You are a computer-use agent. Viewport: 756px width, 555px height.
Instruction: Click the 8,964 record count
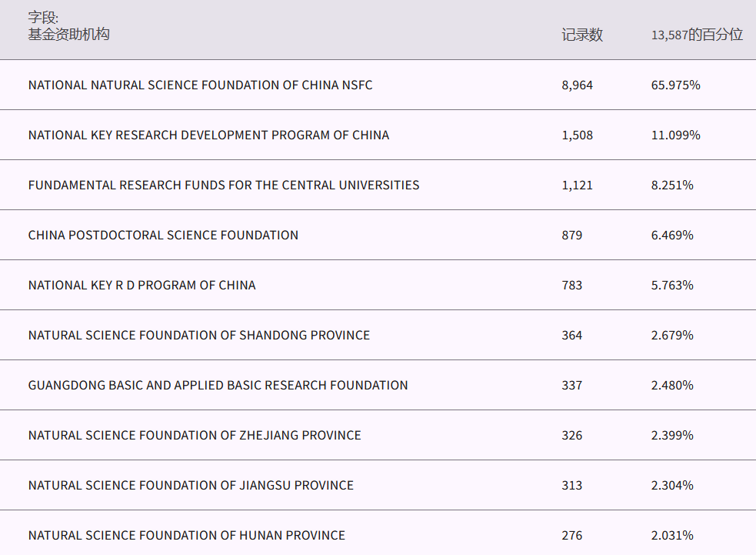(x=578, y=85)
